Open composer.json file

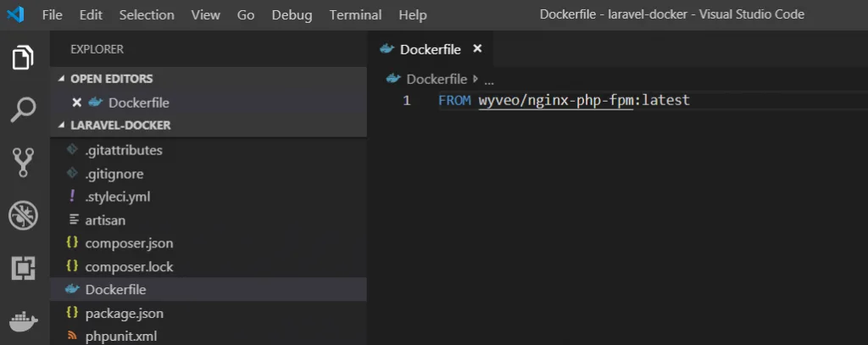tap(209, 243)
